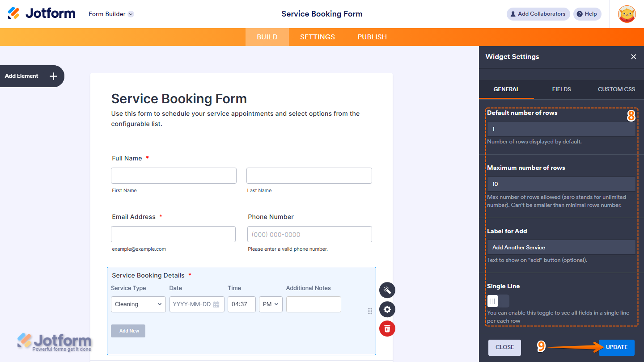Viewport: 644px width, 362px height.
Task: Click the UPDATE button
Action: 616,347
